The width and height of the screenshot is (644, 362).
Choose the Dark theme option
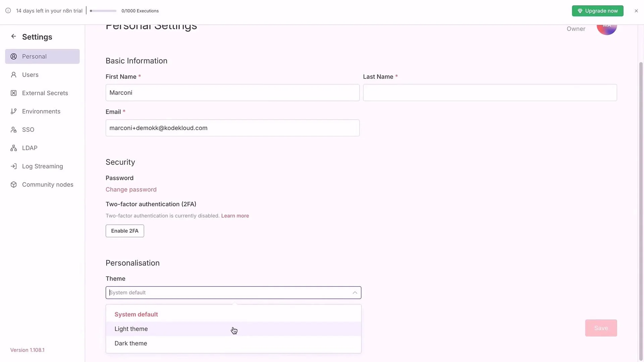[x=233, y=343]
